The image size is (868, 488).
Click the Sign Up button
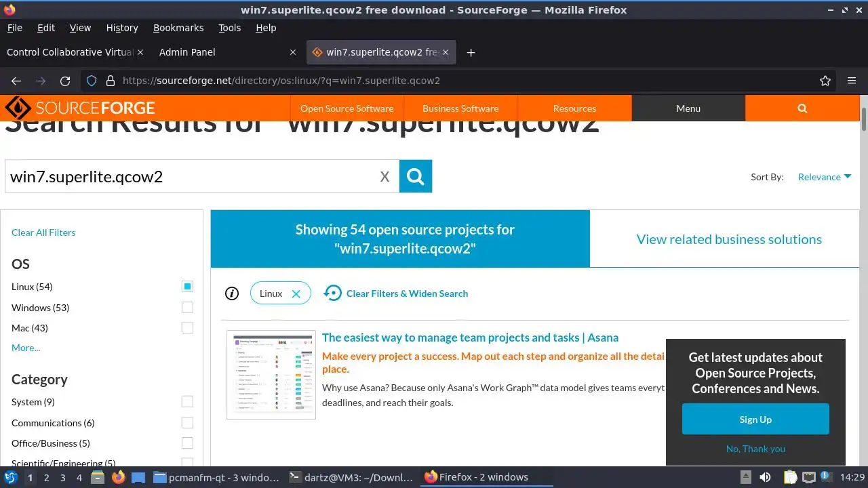755,420
